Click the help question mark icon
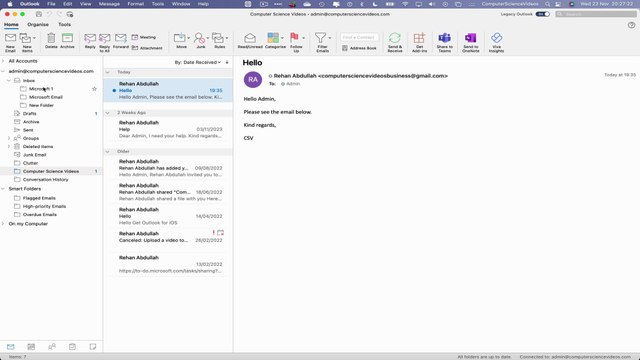 [631, 25]
